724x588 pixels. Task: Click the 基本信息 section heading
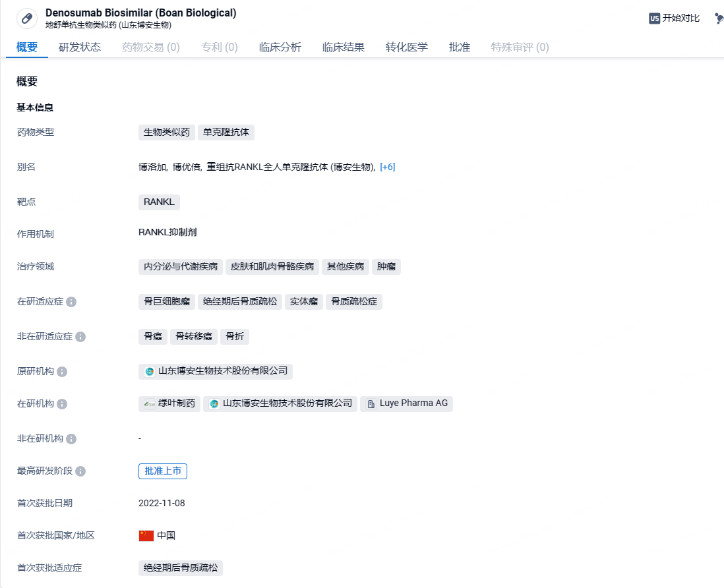click(35, 107)
